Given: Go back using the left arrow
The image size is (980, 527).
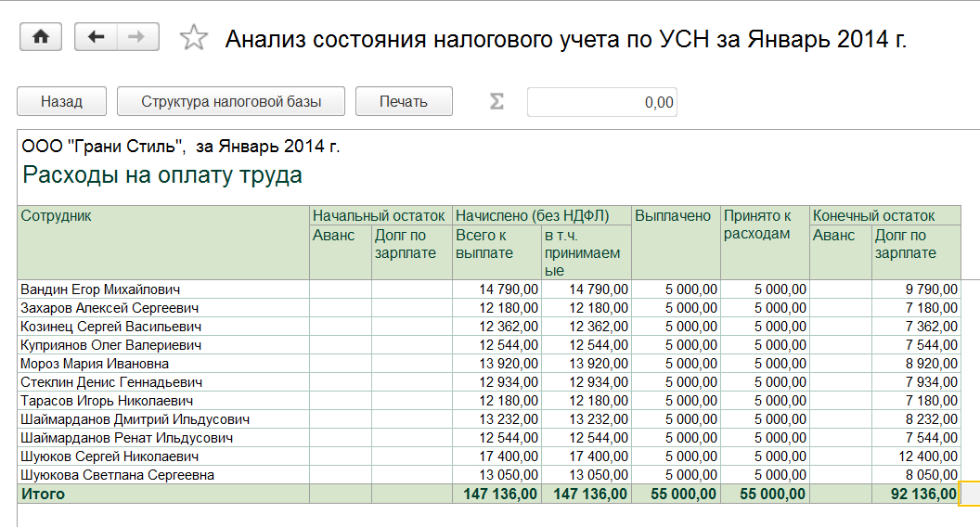Looking at the screenshot, I should [96, 37].
